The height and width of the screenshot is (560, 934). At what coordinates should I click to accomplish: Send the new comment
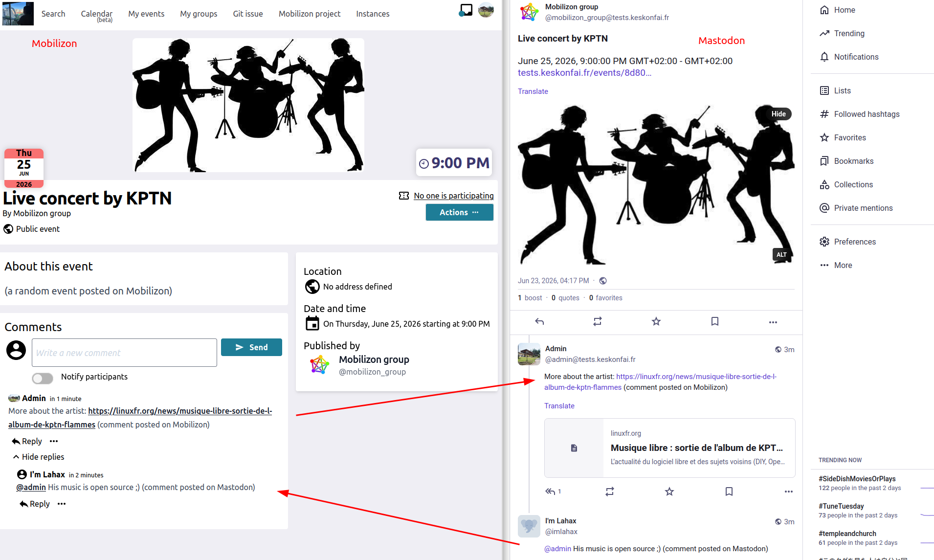tap(251, 347)
